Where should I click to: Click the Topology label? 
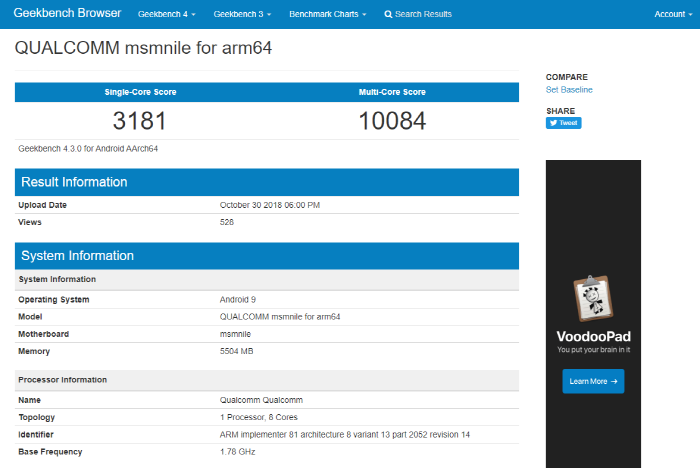[x=37, y=417]
